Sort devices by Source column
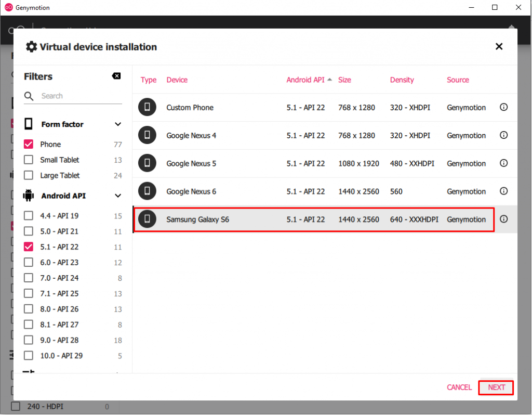532x415 pixels. click(458, 80)
